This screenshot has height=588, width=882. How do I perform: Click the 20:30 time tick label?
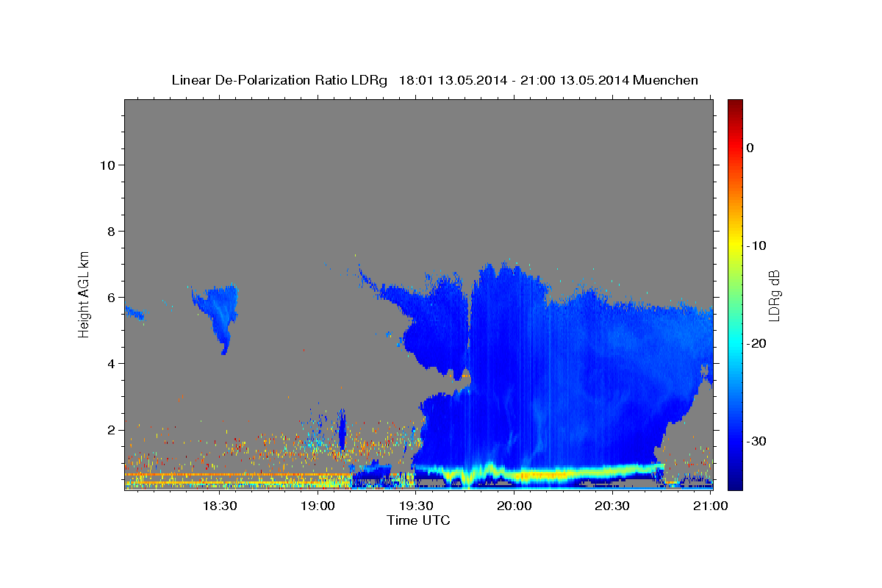point(612,506)
